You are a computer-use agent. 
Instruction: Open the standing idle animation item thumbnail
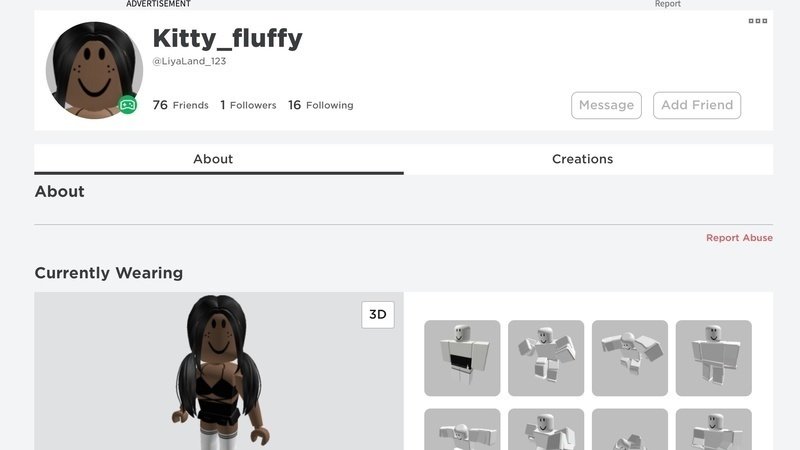click(714, 358)
